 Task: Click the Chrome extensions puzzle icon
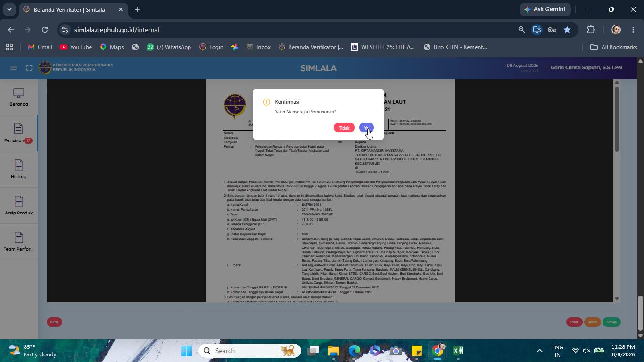[591, 30]
